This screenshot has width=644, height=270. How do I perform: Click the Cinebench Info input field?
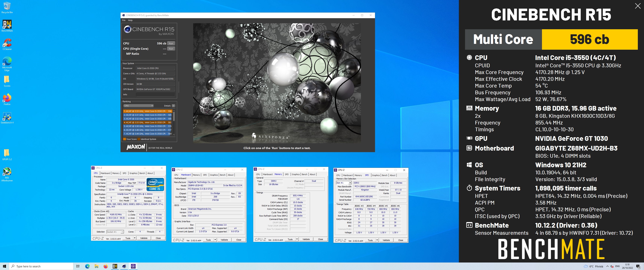pos(155,94)
